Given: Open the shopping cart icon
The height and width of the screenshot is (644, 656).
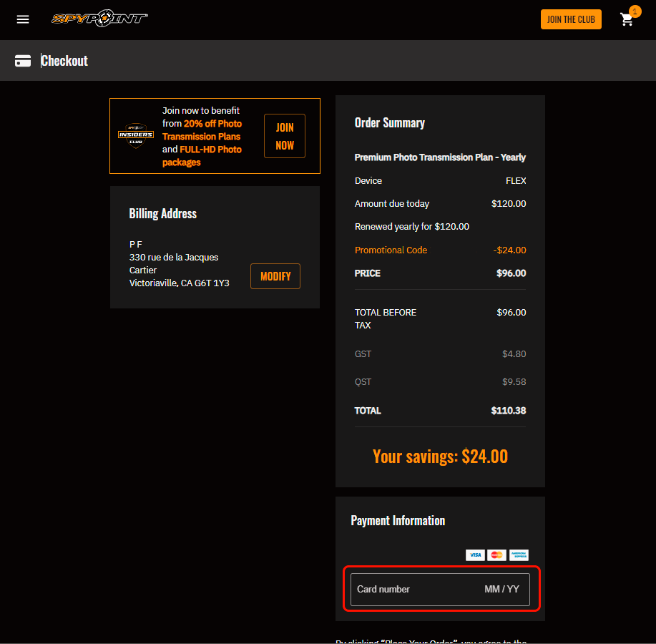Looking at the screenshot, I should (x=627, y=19).
